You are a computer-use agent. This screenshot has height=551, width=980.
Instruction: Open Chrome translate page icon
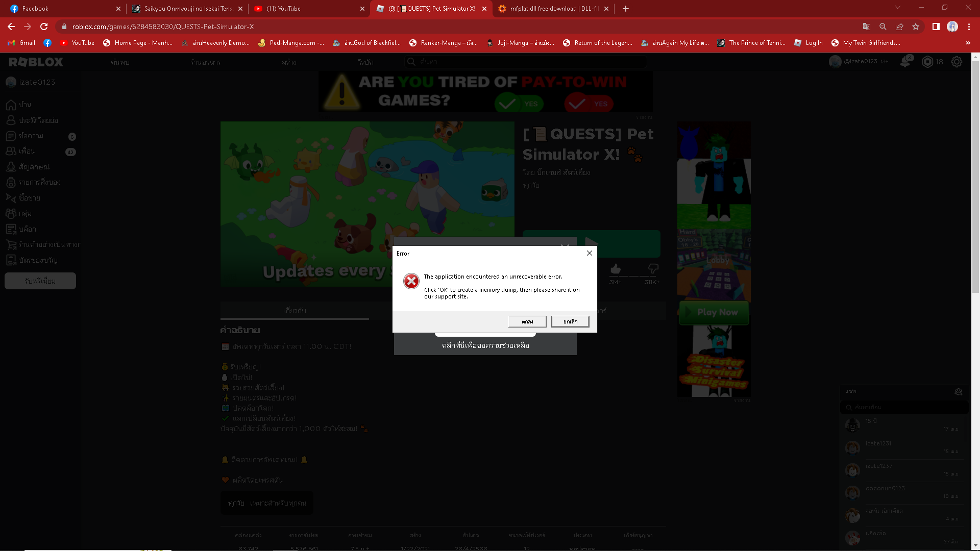(x=867, y=27)
